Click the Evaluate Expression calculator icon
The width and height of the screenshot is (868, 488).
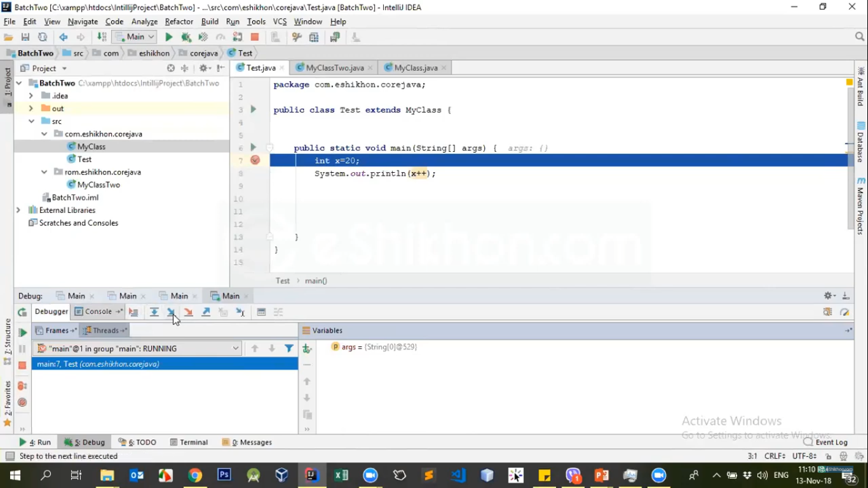[x=261, y=312]
